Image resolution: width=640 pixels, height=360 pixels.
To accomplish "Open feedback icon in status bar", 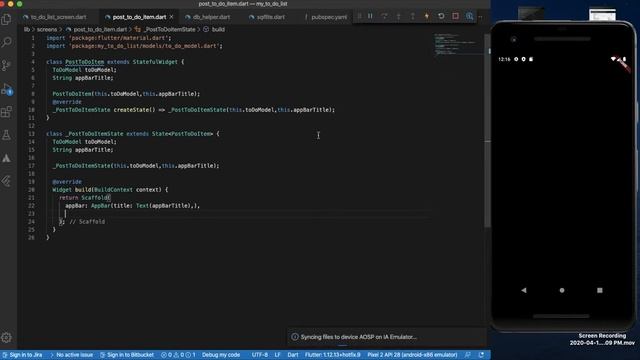I will pos(468,355).
